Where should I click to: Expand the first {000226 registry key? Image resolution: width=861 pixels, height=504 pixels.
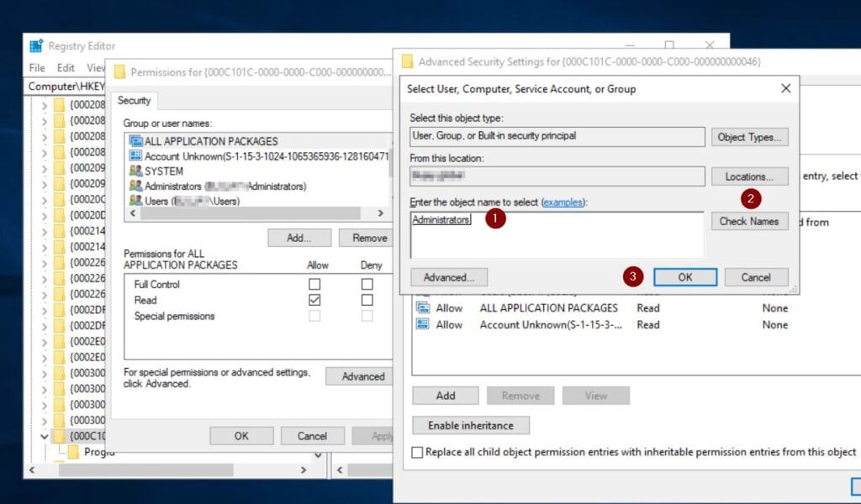(45, 263)
